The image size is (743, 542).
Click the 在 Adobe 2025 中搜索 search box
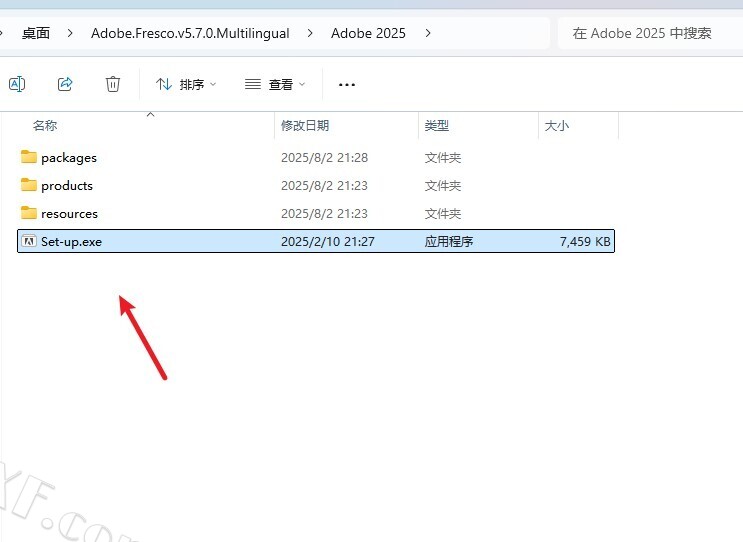pyautogui.click(x=650, y=33)
